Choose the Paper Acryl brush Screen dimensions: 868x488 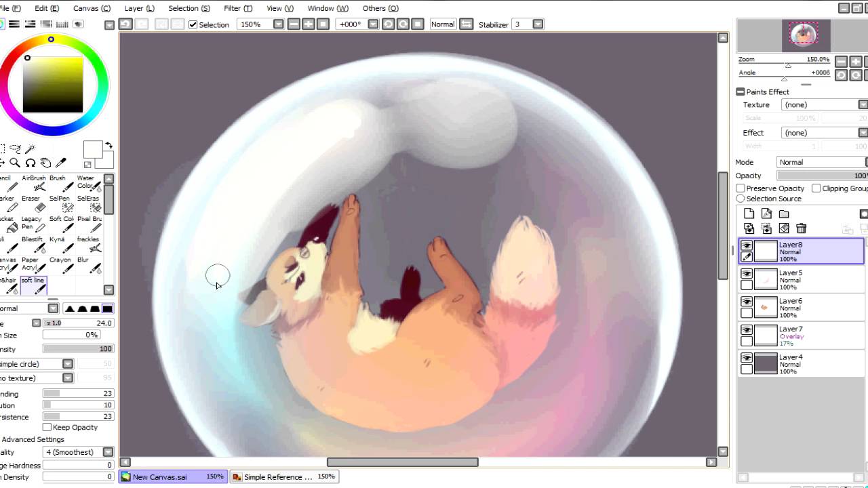[34, 264]
